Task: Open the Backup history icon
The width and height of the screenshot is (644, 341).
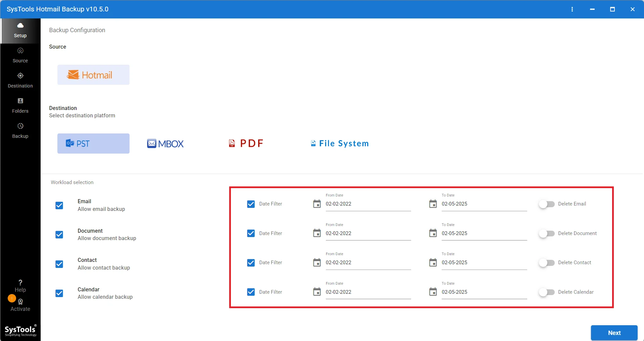Action: (20, 126)
